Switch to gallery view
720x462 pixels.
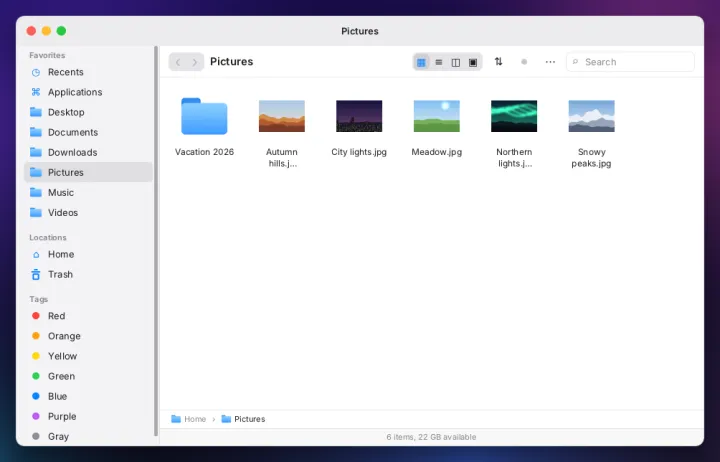(473, 62)
